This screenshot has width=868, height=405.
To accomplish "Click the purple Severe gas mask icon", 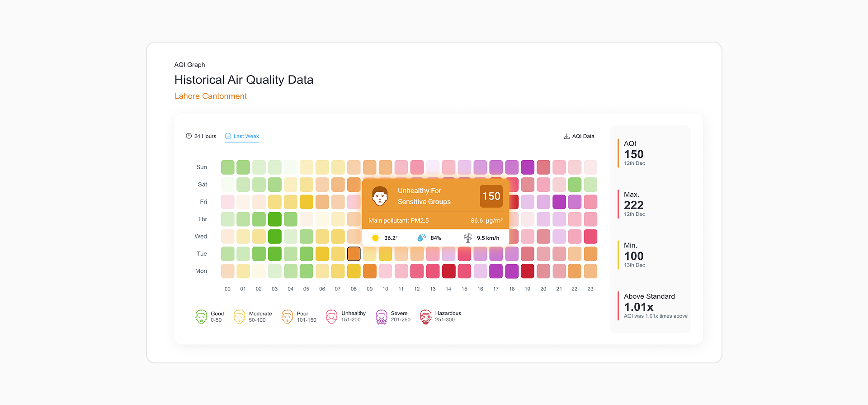I will tap(382, 317).
